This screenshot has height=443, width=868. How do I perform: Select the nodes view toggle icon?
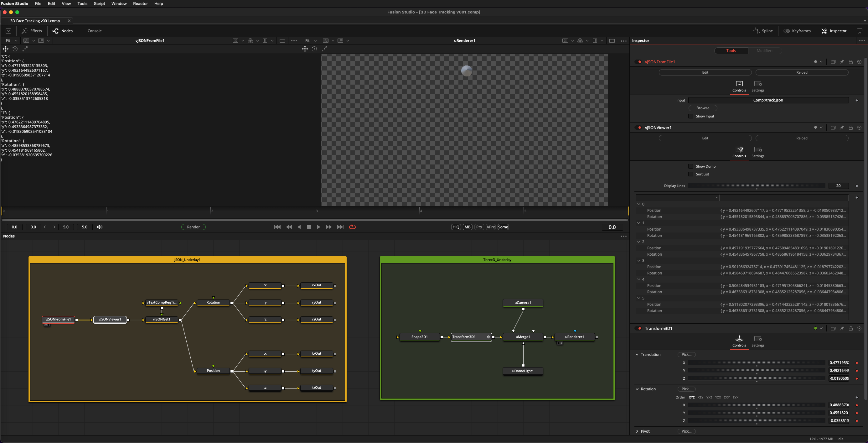55,30
